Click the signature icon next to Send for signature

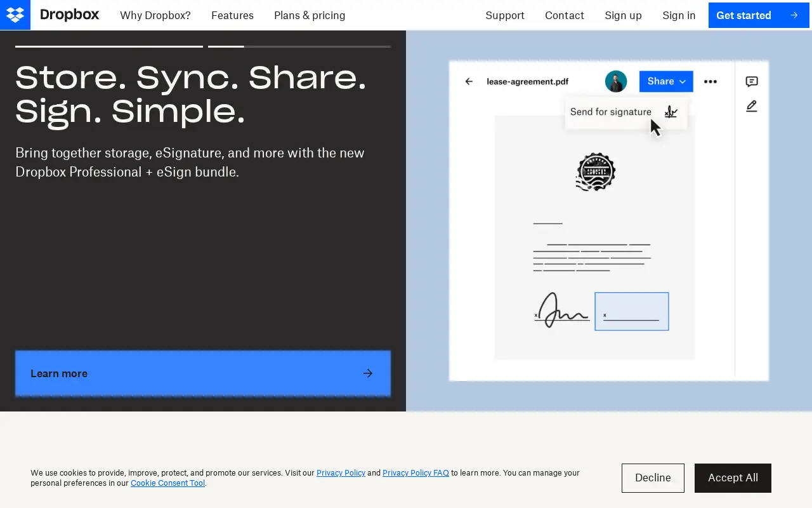click(671, 112)
